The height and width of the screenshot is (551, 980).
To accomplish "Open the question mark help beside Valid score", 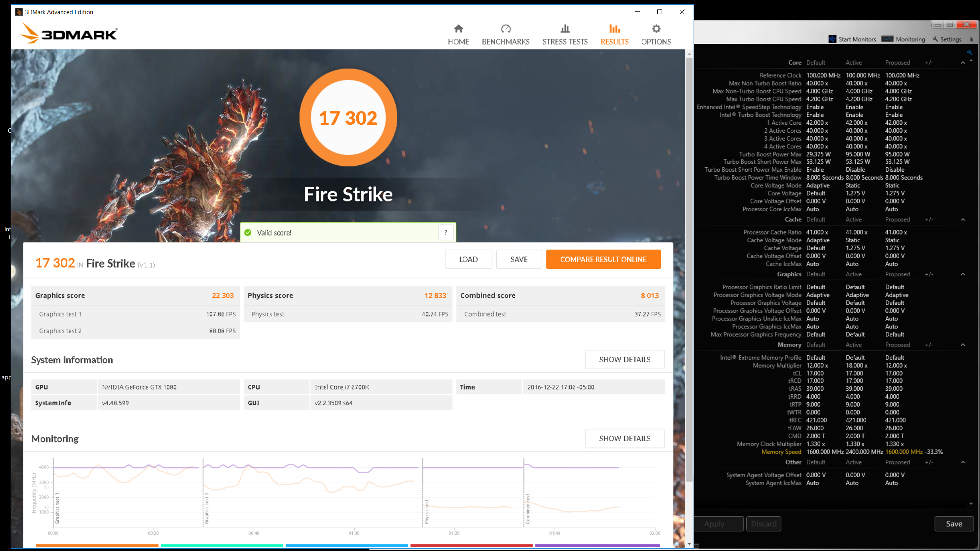I will click(446, 232).
